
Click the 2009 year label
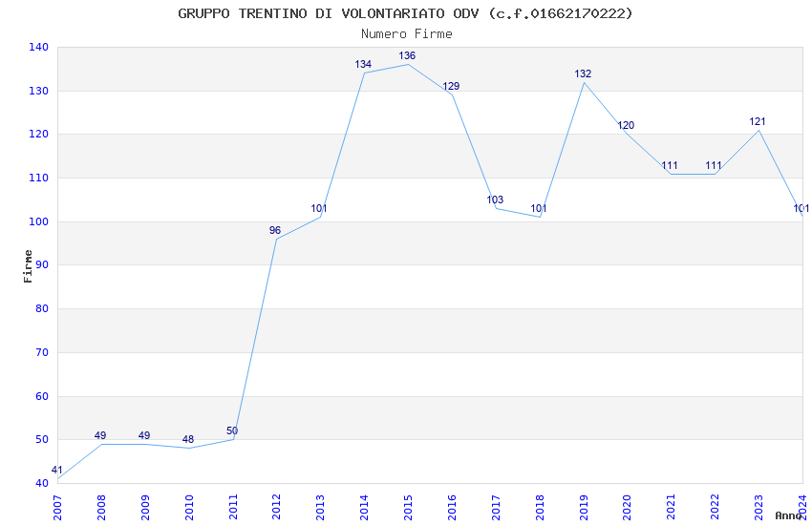pos(145,508)
